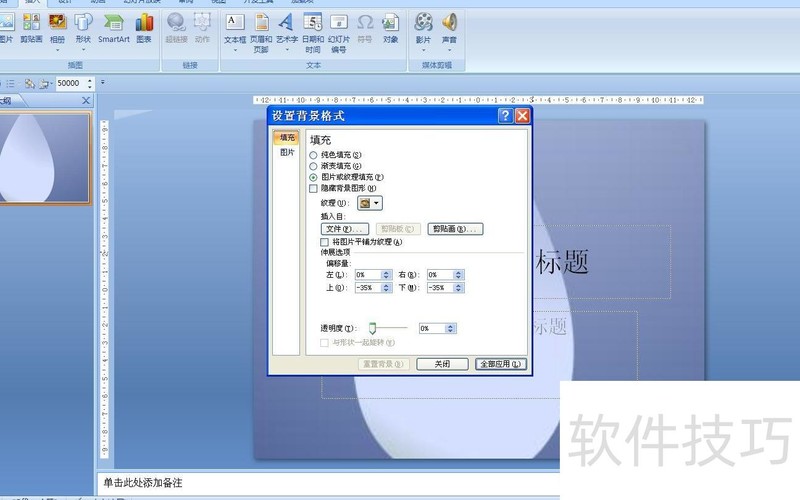Click the notes area '单击此处添加备注'
This screenshot has width=800, height=500.
(x=142, y=482)
